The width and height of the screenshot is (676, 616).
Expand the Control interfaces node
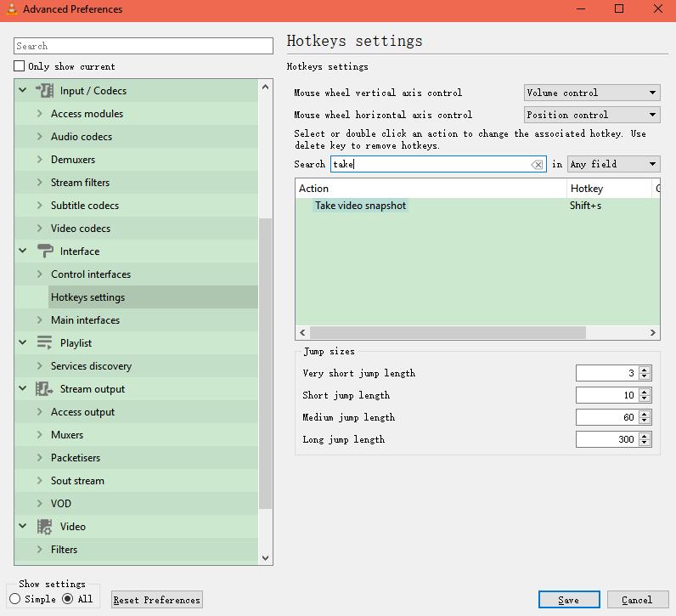pyautogui.click(x=40, y=274)
